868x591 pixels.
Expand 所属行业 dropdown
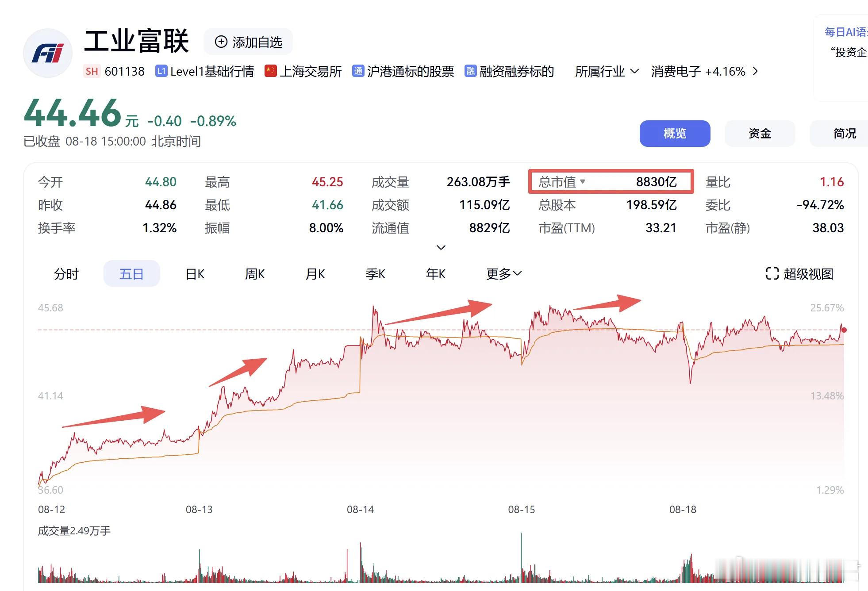click(x=607, y=71)
